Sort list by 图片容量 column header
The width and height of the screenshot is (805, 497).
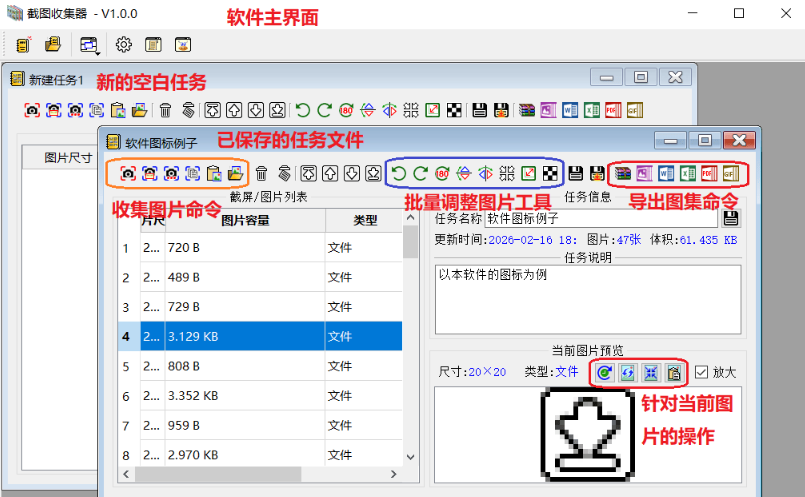pyautogui.click(x=245, y=221)
